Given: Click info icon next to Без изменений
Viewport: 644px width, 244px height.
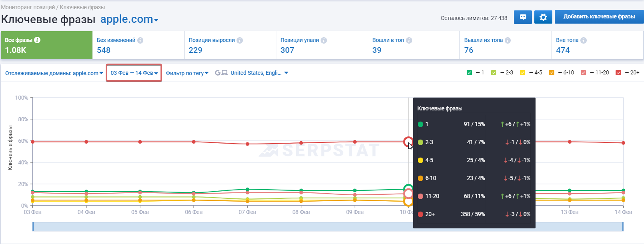Looking at the screenshot, I should click(140, 40).
